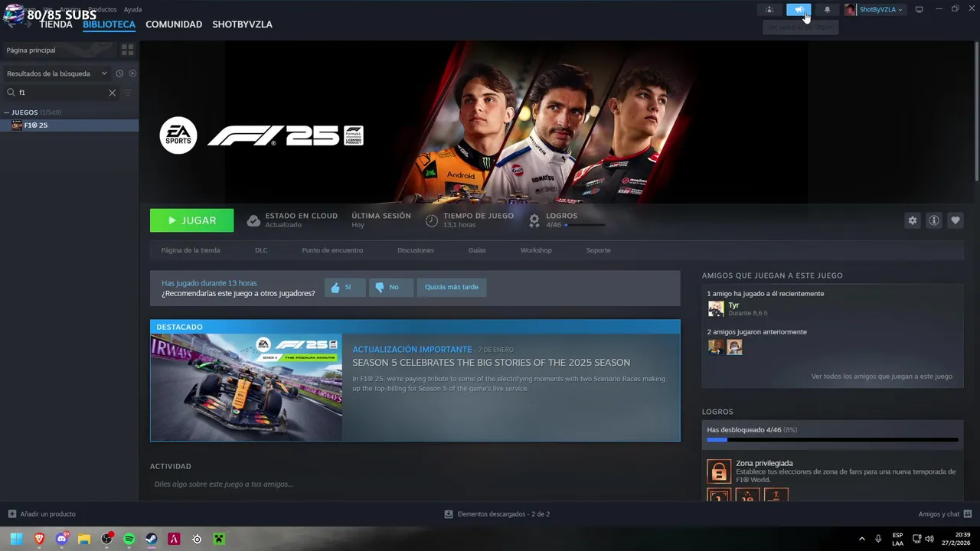Clear the library search with X
The image size is (980, 551).
pos(112,93)
